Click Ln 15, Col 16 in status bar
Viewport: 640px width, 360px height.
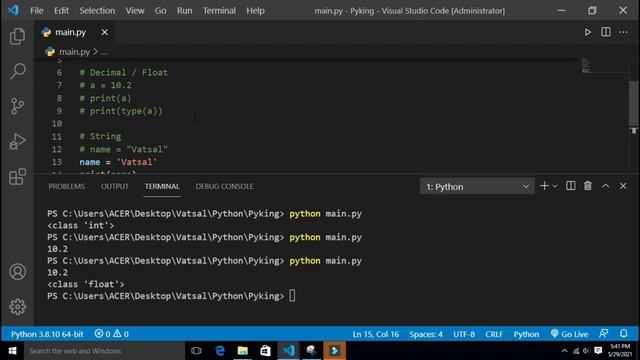pyautogui.click(x=376, y=334)
